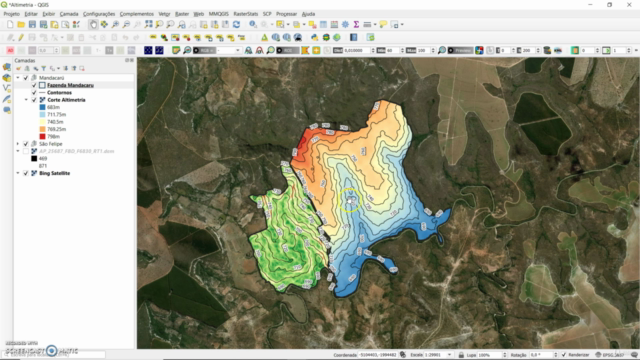Viewport: 640px width, 360px height.
Task: Open the Raster menu
Action: [182, 14]
